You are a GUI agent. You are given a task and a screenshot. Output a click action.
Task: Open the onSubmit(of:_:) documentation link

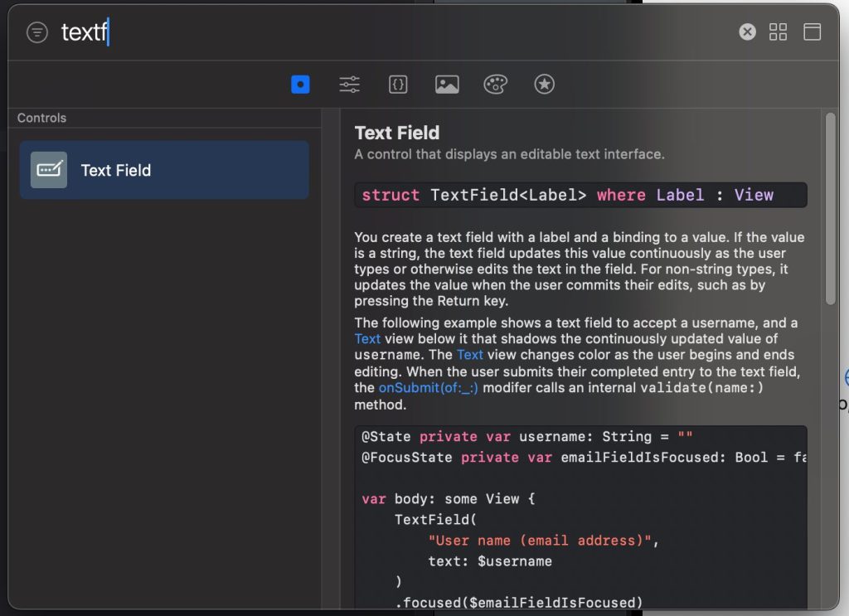pyautogui.click(x=428, y=387)
